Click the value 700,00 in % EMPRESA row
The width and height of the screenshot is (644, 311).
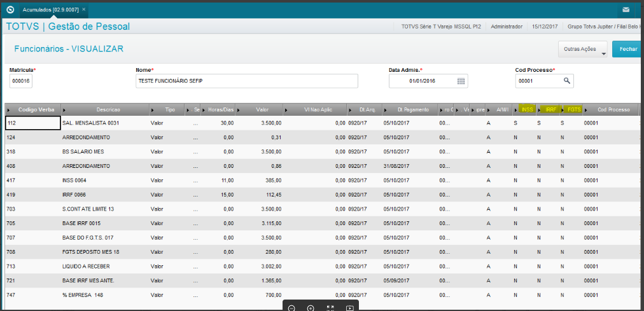pyautogui.click(x=273, y=295)
